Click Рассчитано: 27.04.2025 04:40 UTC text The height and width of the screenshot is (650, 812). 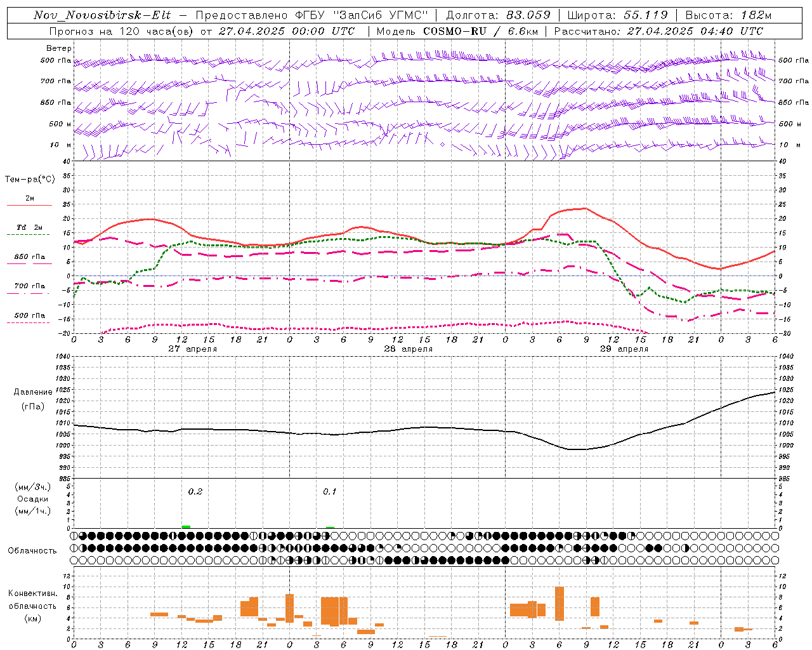(x=658, y=31)
